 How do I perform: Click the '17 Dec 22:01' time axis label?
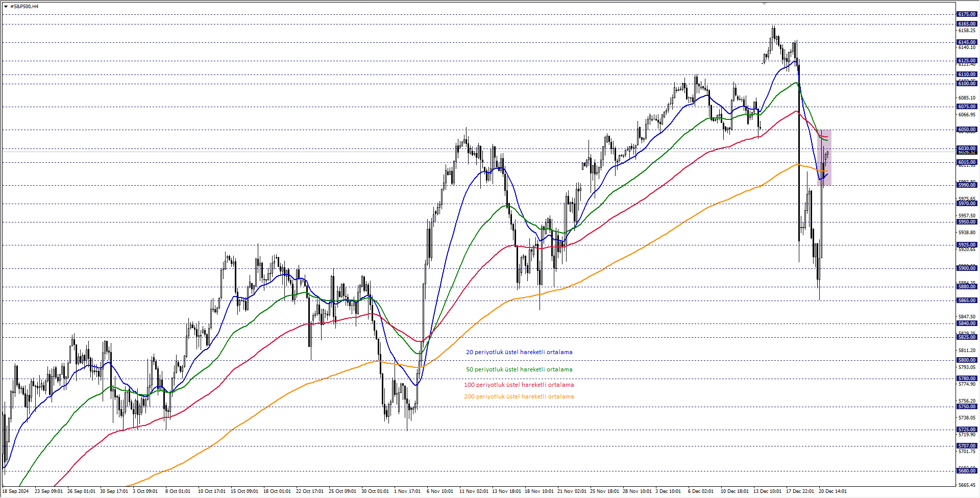tap(800, 491)
